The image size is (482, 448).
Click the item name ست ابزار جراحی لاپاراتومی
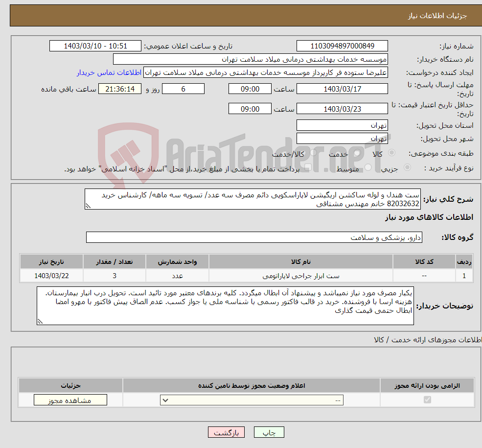[x=301, y=276]
